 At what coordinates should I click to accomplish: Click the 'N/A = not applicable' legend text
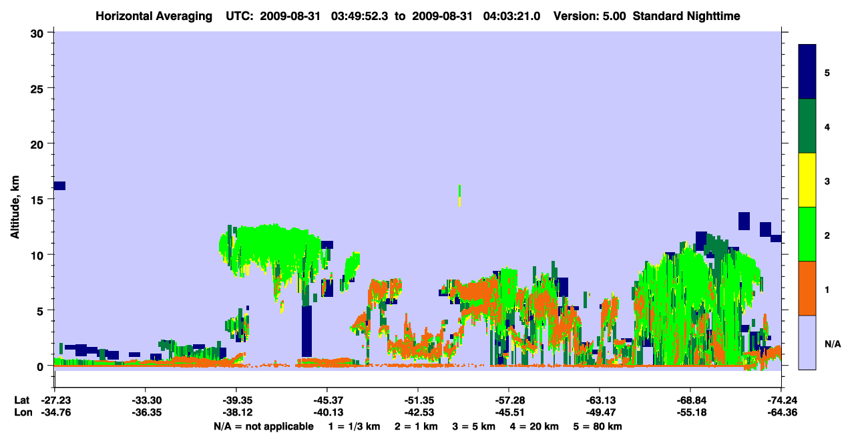point(264,426)
